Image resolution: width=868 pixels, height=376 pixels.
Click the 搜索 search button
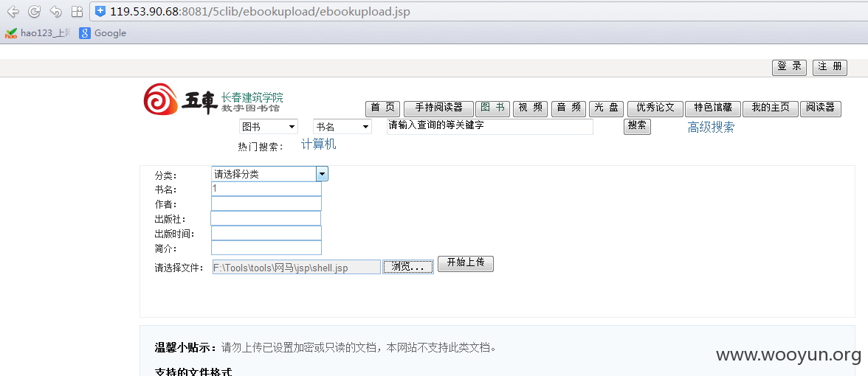click(x=637, y=126)
